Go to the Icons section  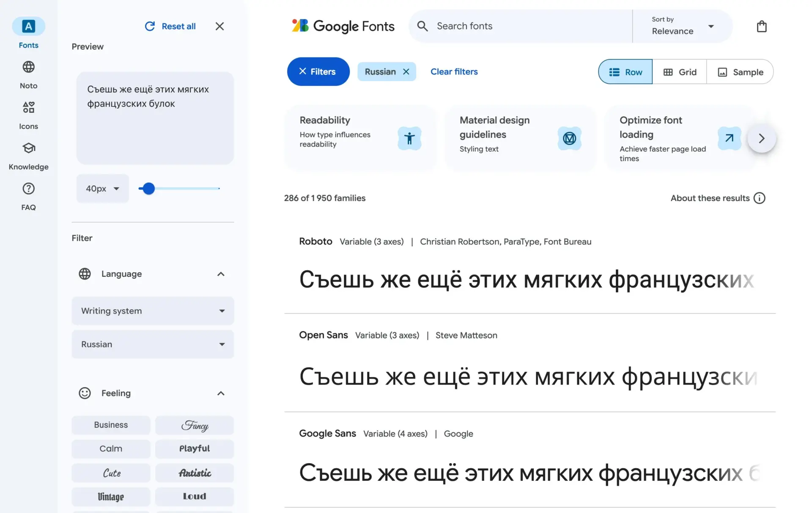pyautogui.click(x=28, y=115)
